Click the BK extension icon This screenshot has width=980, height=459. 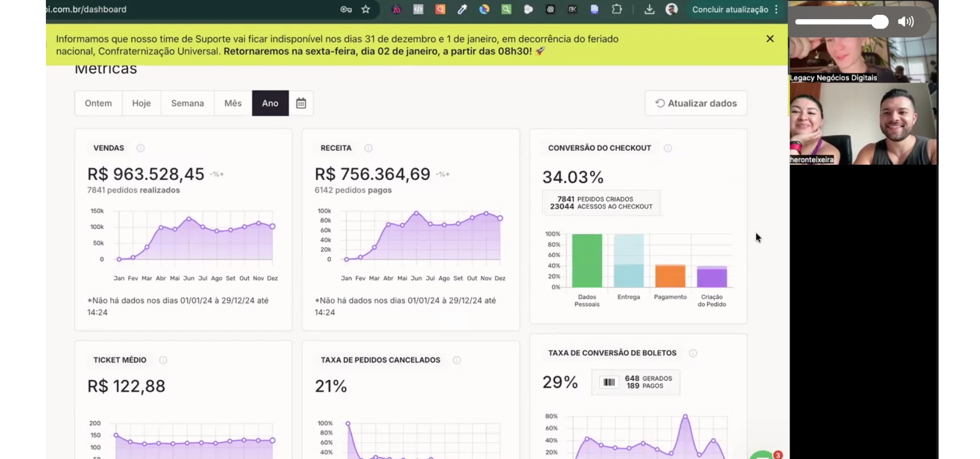click(572, 9)
